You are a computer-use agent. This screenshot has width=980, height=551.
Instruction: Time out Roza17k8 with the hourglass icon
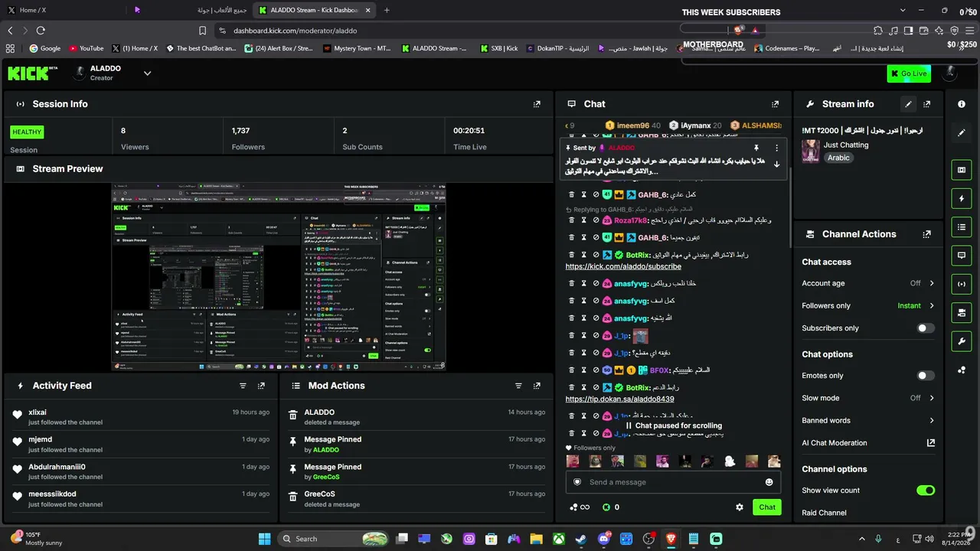click(x=583, y=220)
